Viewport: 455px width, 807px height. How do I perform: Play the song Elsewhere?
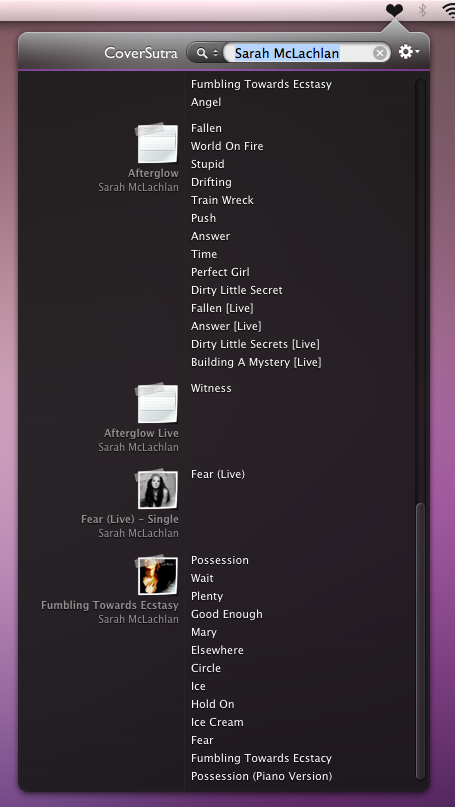point(217,650)
